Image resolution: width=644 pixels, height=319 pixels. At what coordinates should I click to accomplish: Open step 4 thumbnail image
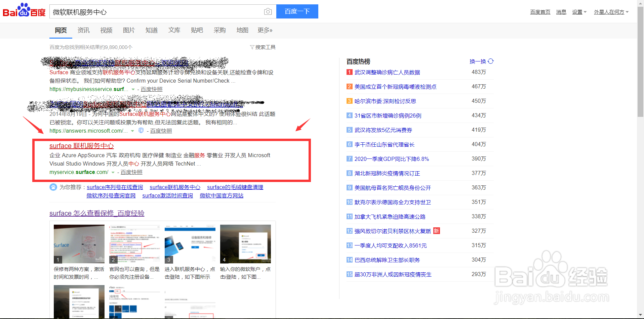245,244
